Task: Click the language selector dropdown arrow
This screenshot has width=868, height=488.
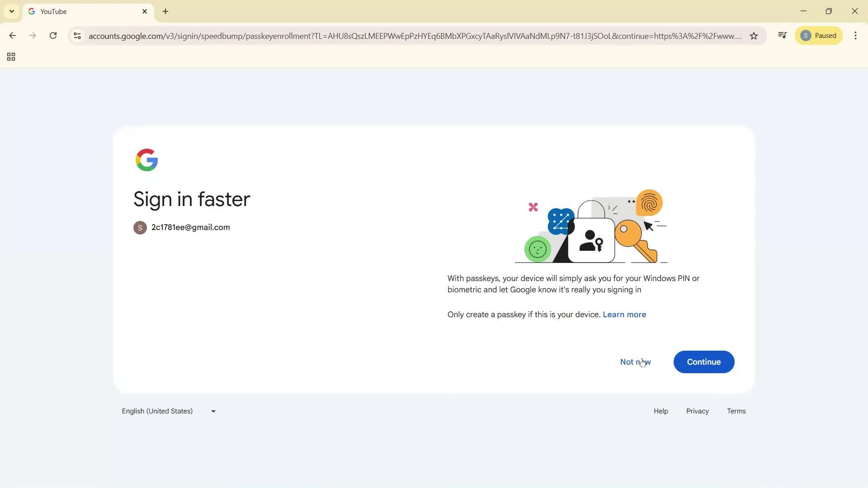Action: [212, 411]
